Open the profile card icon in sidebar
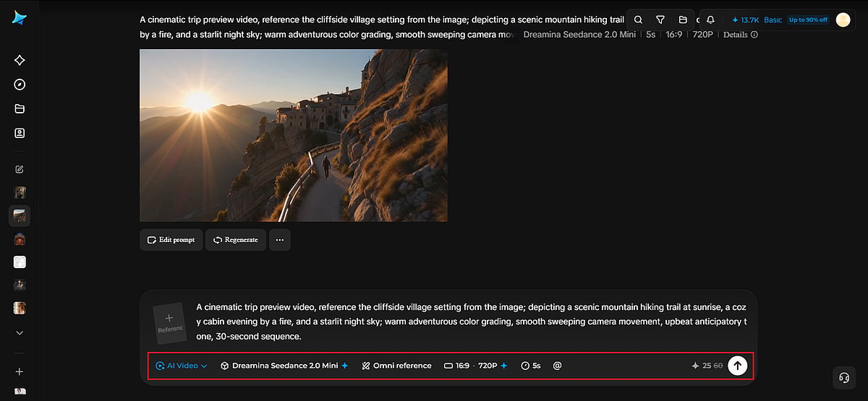Image resolution: width=868 pixels, height=401 pixels. [20, 133]
